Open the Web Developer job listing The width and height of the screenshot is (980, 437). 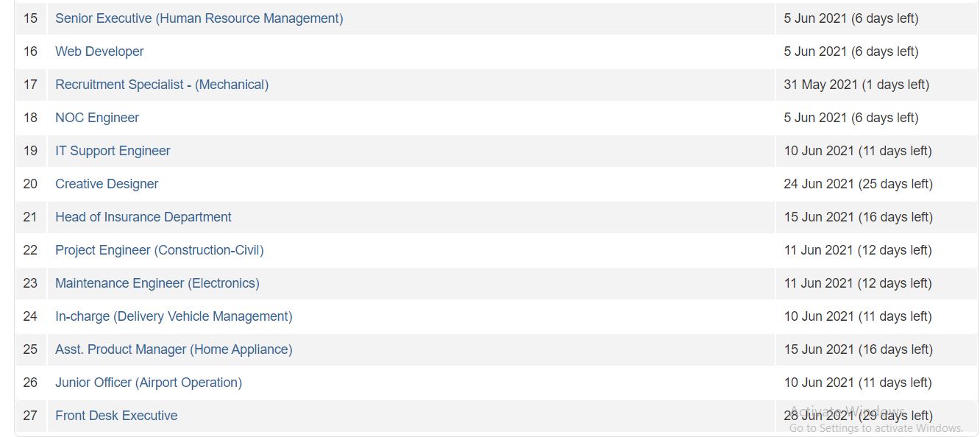(x=99, y=51)
